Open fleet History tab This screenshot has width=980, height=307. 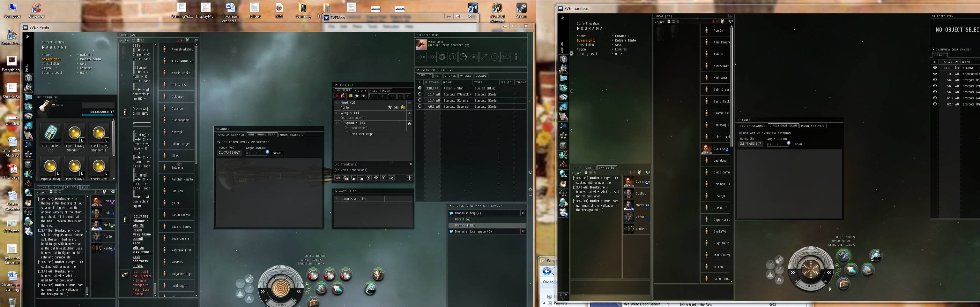(360, 91)
